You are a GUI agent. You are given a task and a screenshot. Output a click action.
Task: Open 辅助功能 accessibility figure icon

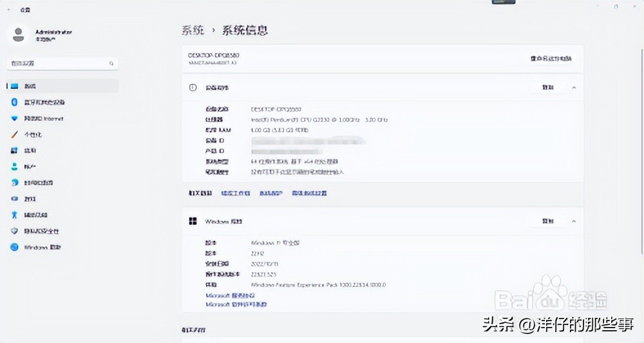pos(14,215)
